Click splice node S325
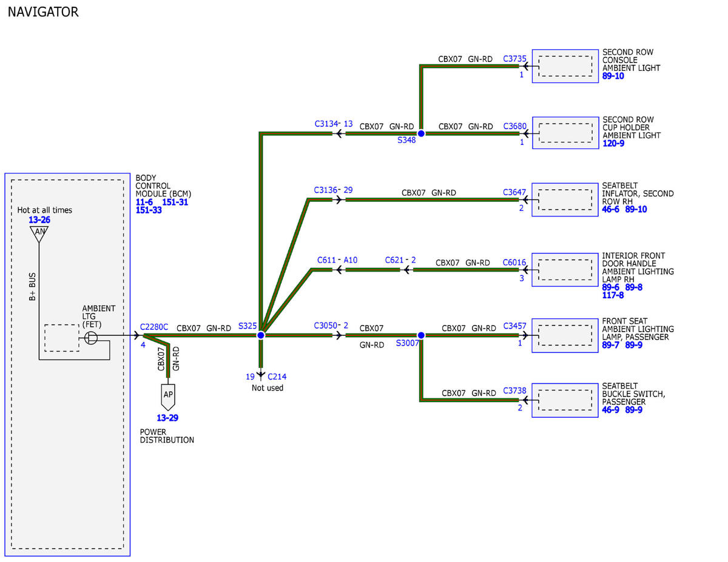728x562 pixels. [261, 335]
